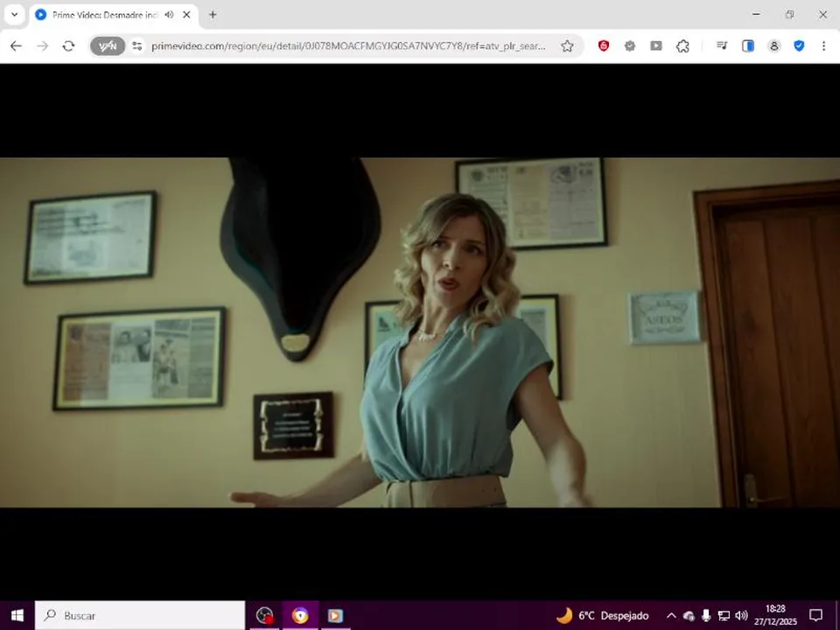
Task: Open the media player taskbar icon
Action: pyautogui.click(x=335, y=615)
